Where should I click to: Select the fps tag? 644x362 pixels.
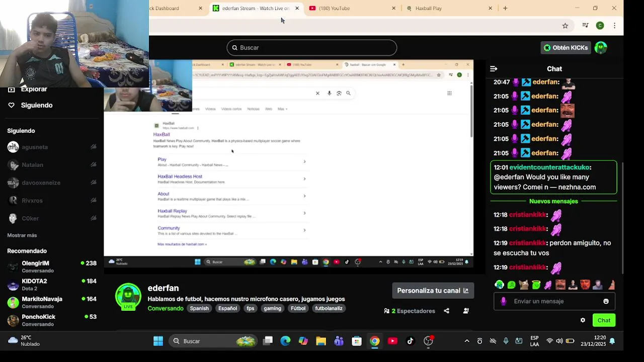251,309
